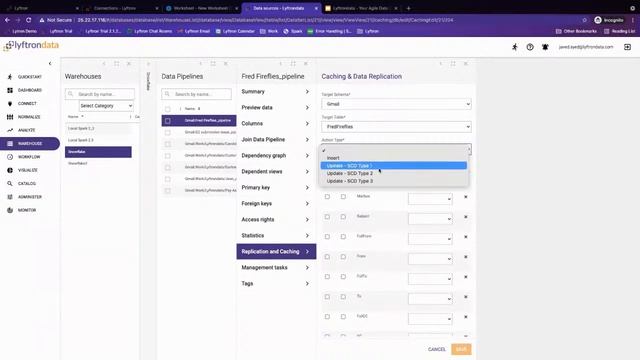The height and width of the screenshot is (360, 640).
Task: Focus the Warehouses search by name field
Action: click(x=100, y=94)
